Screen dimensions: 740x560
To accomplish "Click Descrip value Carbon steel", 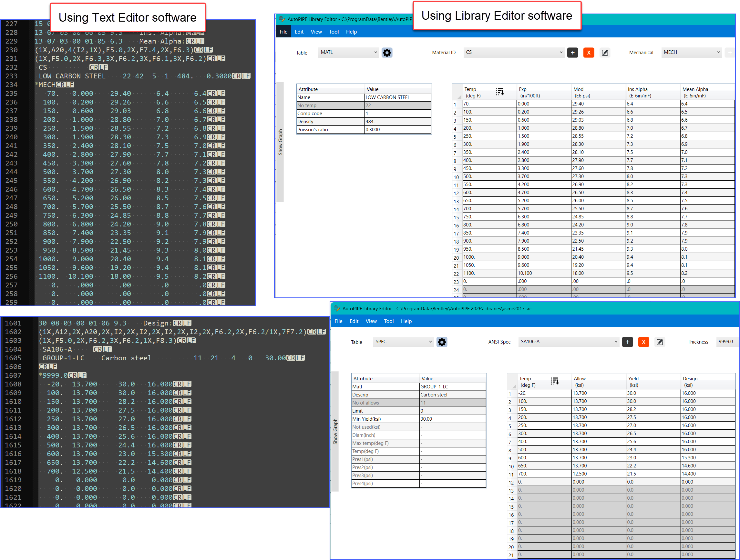I will tap(453, 395).
